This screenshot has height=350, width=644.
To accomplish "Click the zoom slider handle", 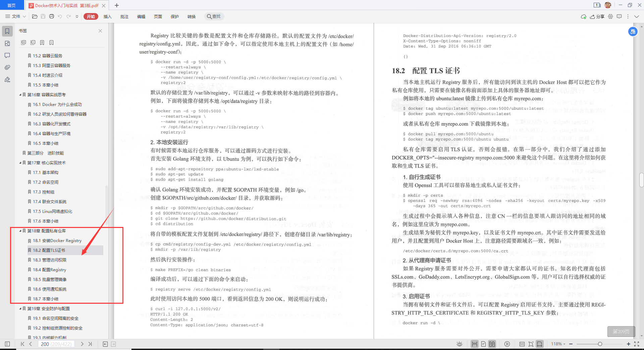I will (600, 344).
